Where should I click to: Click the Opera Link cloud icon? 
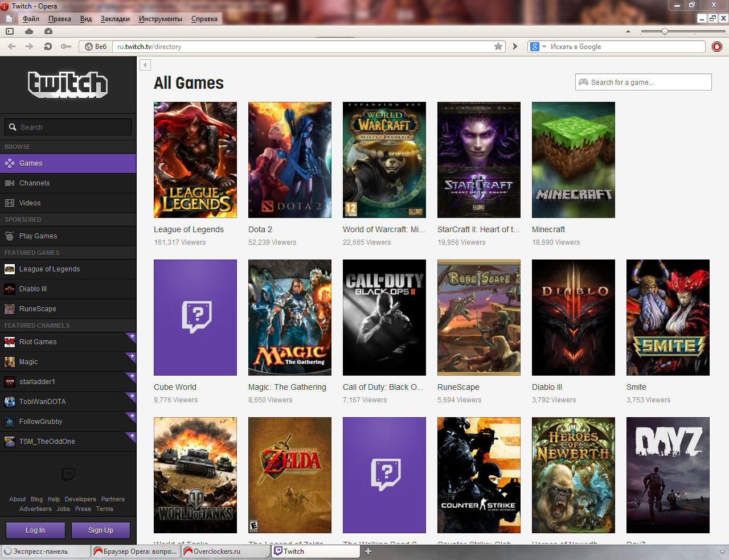[29, 31]
